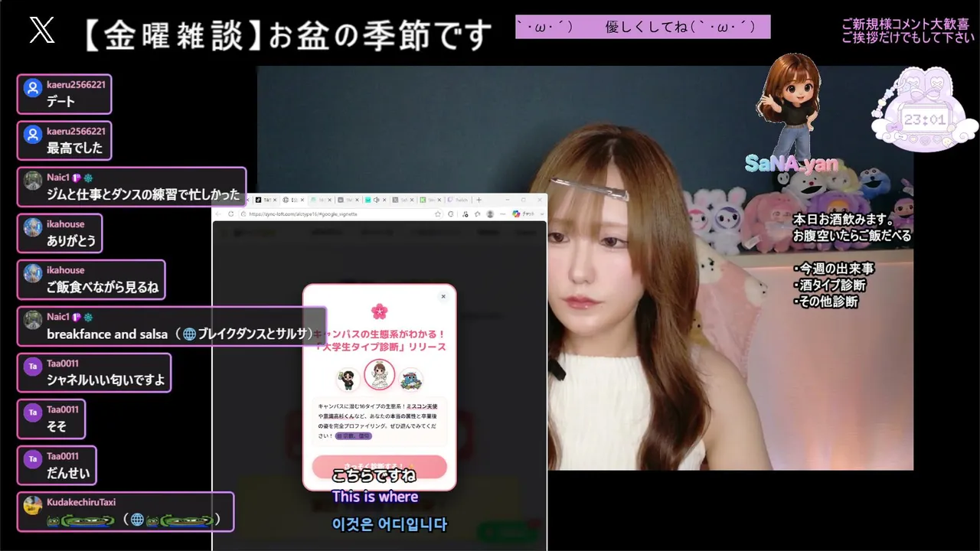Switch to the Twitch tab
The width and height of the screenshot is (980, 551).
pyautogui.click(x=457, y=200)
